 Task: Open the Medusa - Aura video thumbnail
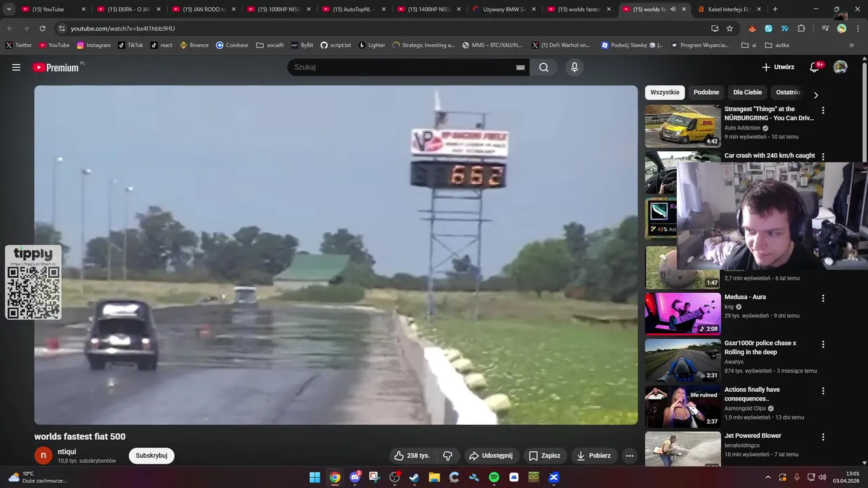(x=682, y=314)
